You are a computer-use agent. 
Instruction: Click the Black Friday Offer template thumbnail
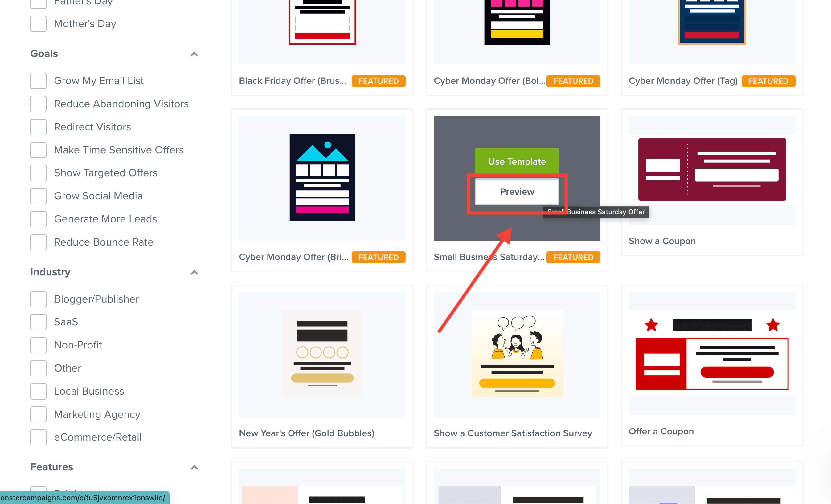[x=322, y=22]
